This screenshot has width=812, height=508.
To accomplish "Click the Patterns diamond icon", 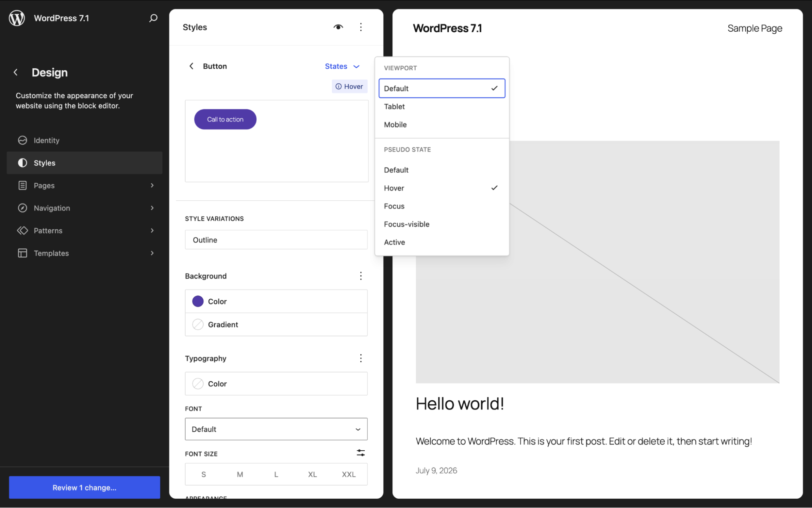I will tap(22, 230).
